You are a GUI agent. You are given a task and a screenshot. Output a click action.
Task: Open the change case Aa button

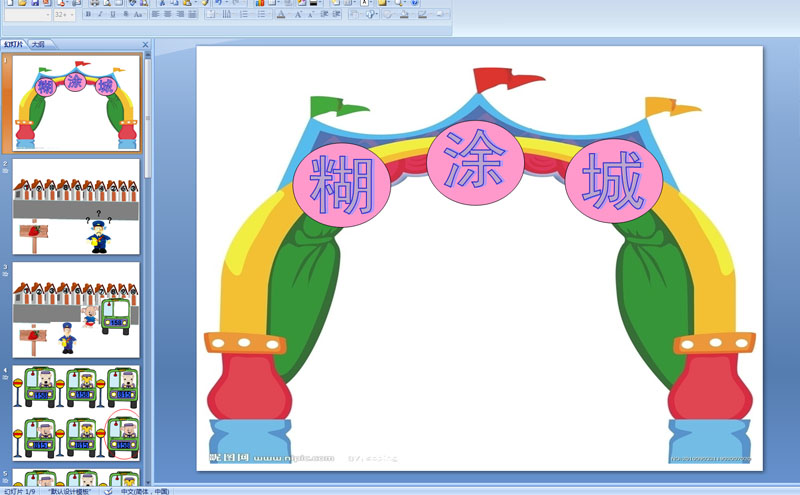tap(138, 14)
